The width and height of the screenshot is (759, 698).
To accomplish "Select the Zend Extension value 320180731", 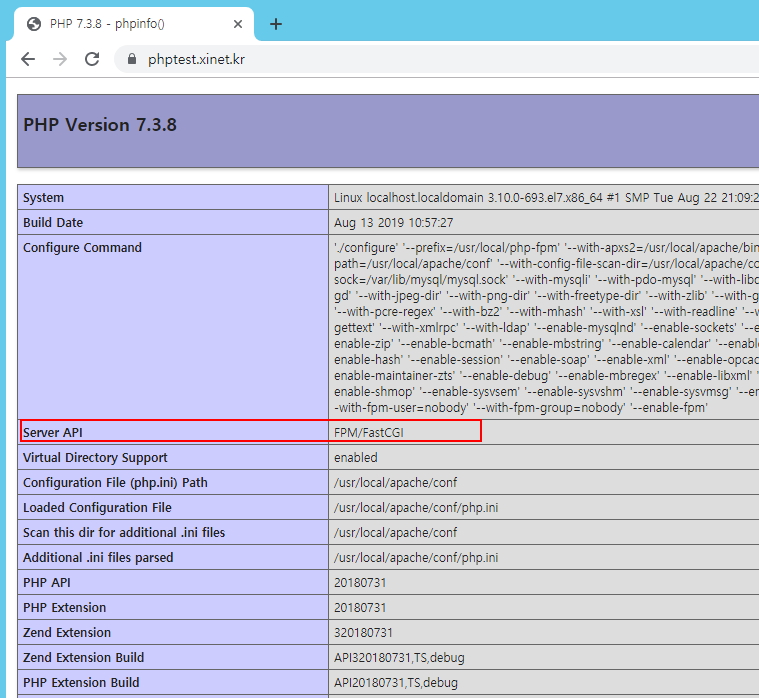I will pos(363,633).
